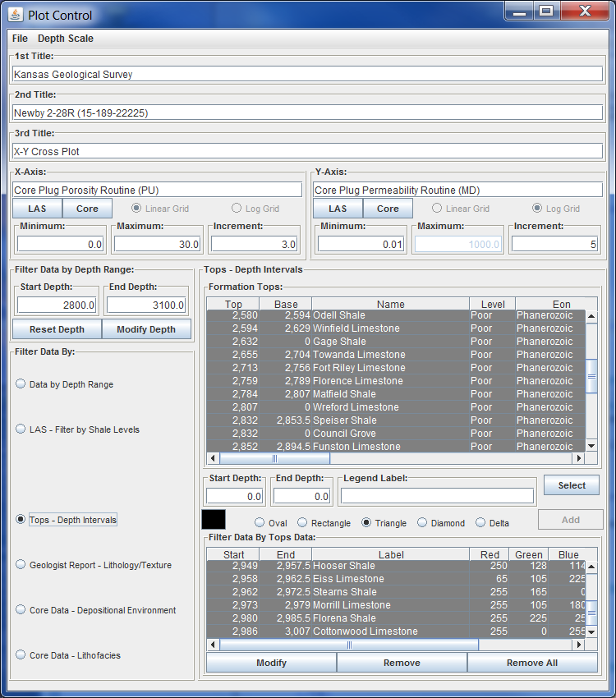Image resolution: width=616 pixels, height=698 pixels.
Task: Select Geologist Report - Lithology/Texture option
Action: (94, 565)
